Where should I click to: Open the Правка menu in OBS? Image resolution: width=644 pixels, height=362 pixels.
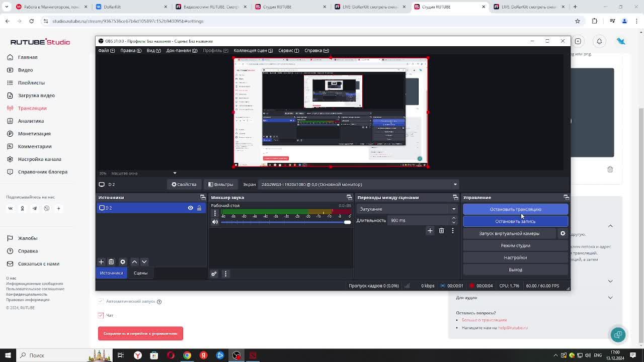(x=131, y=50)
